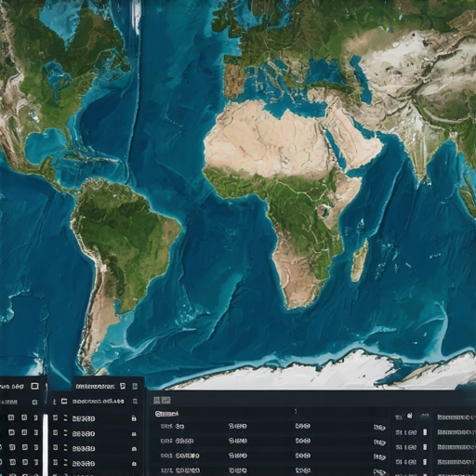This screenshot has height=476, width=476.
Task: Click the screen icon in the middle panel's header row
Action: click(x=64, y=401)
